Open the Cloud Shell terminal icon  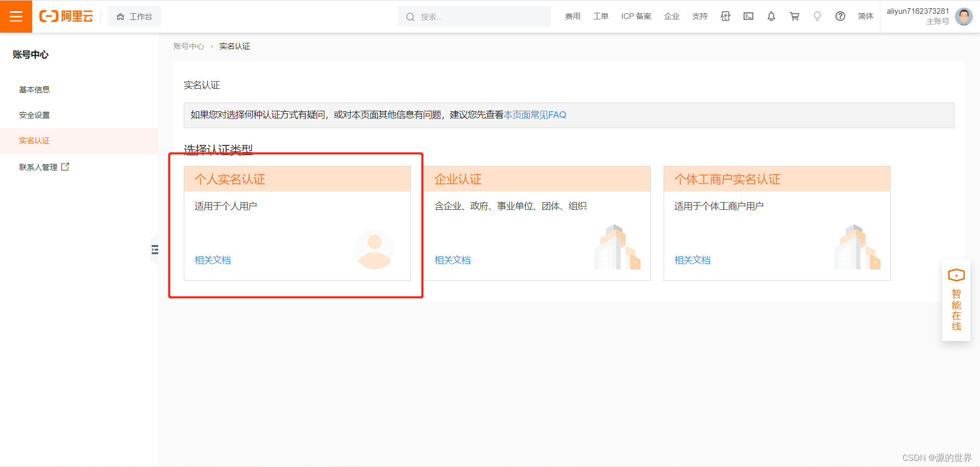click(x=748, y=16)
